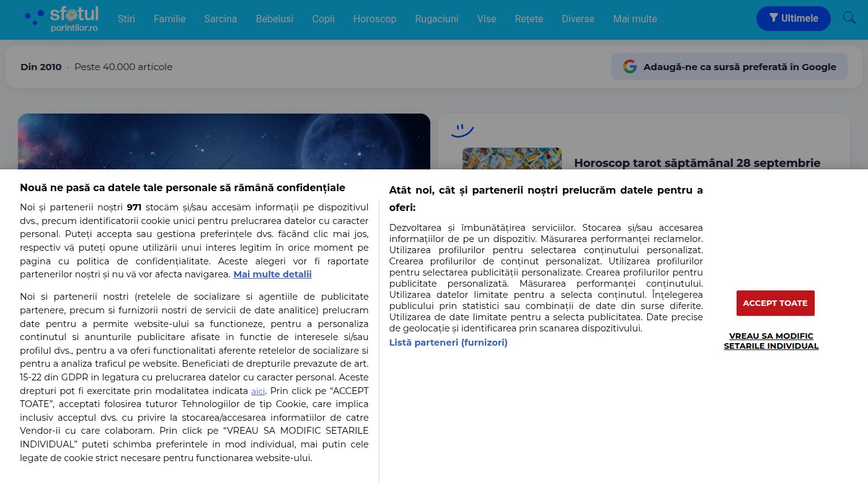Navigate to Horoscop
Image resolution: width=868 pixels, height=489 pixels.
[374, 19]
